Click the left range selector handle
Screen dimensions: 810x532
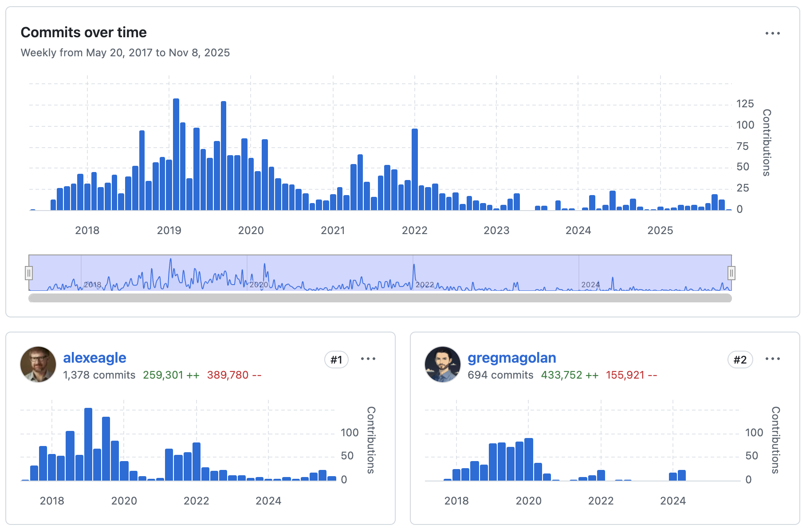pyautogui.click(x=29, y=273)
